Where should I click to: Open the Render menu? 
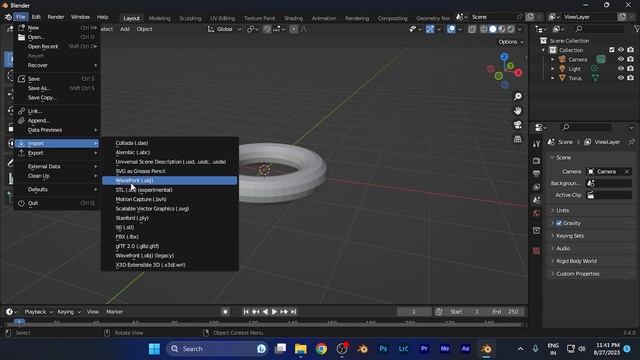click(56, 17)
